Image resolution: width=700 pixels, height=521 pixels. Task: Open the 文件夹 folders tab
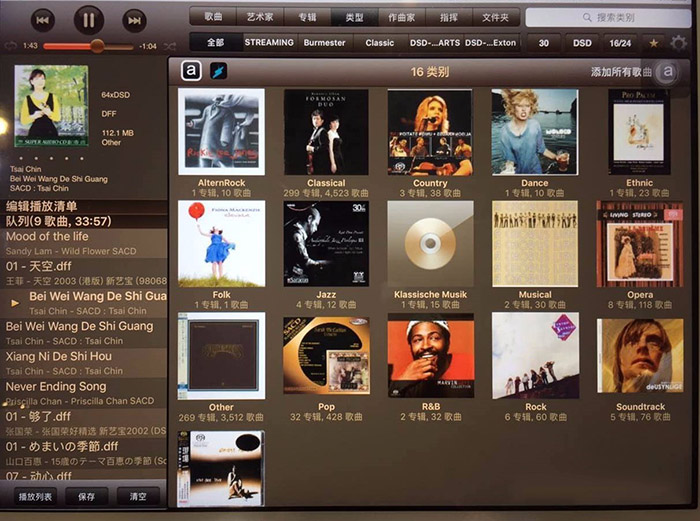click(496, 17)
